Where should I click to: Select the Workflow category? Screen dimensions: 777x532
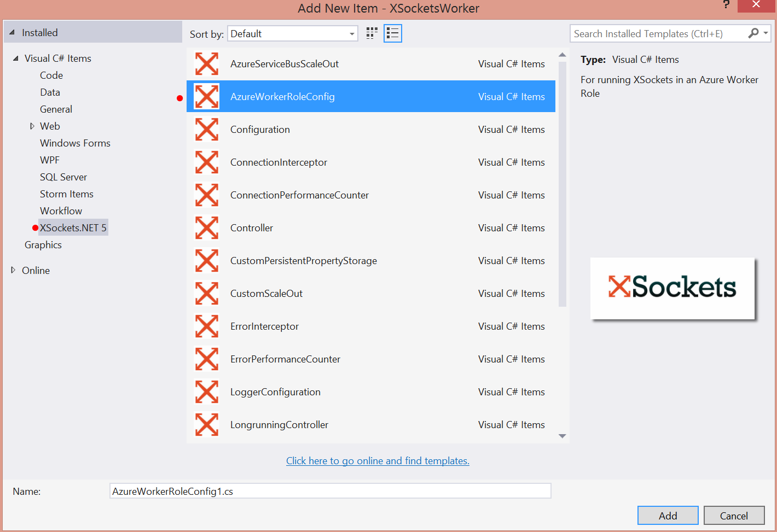coord(61,211)
